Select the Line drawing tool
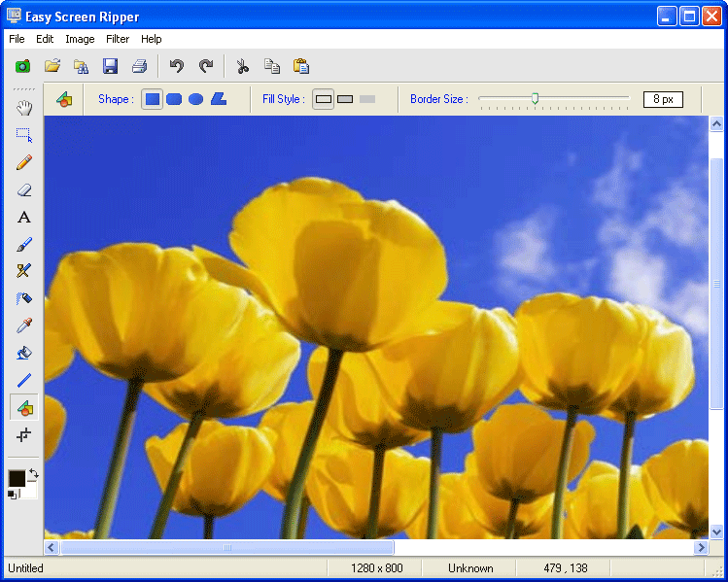 pos(24,380)
